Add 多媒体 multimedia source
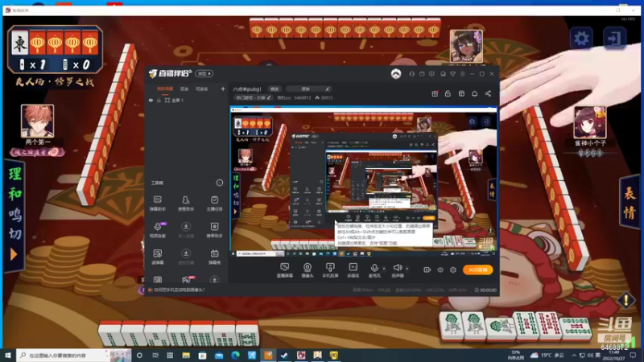This screenshot has height=362, width=644. tap(353, 270)
